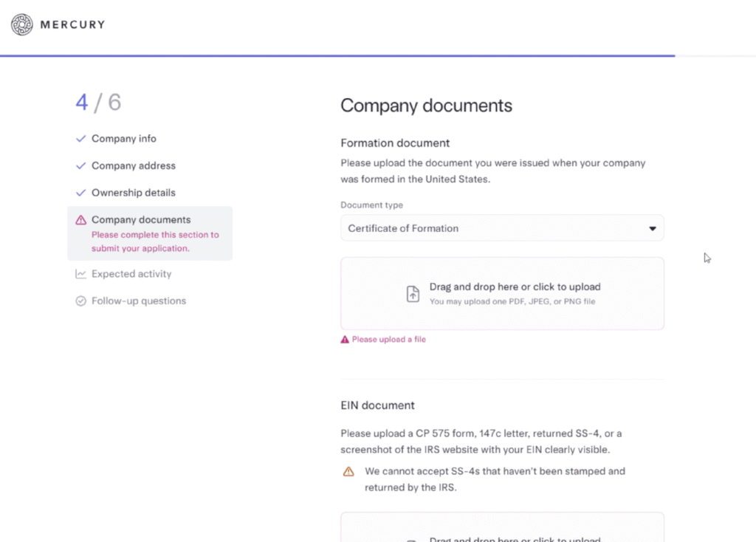Click the warning triangle beside Company documents step

[x=81, y=220]
